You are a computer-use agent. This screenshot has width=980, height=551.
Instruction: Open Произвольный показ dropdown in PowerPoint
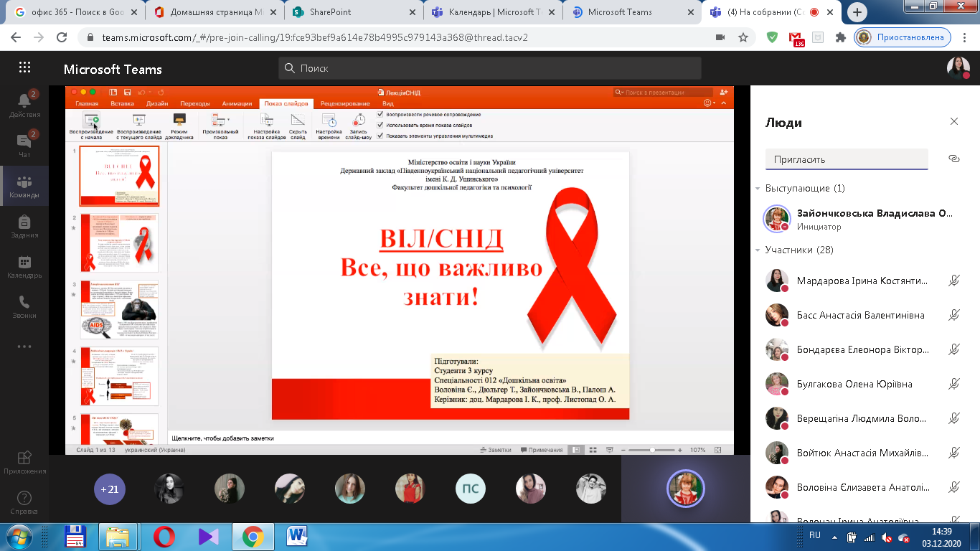click(220, 126)
